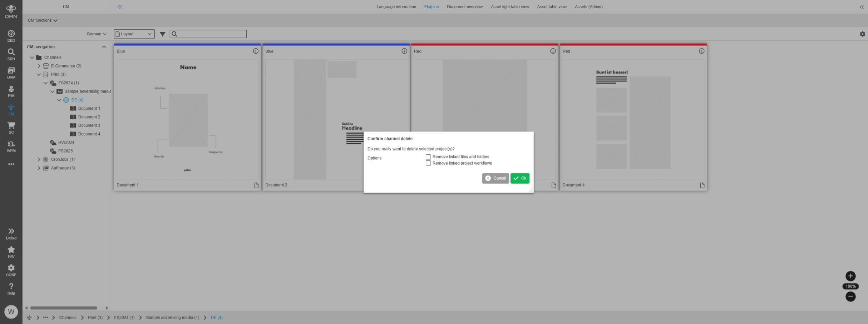Go to Sample advertising media (1) breadcrumb
868x324 pixels.
172,318
